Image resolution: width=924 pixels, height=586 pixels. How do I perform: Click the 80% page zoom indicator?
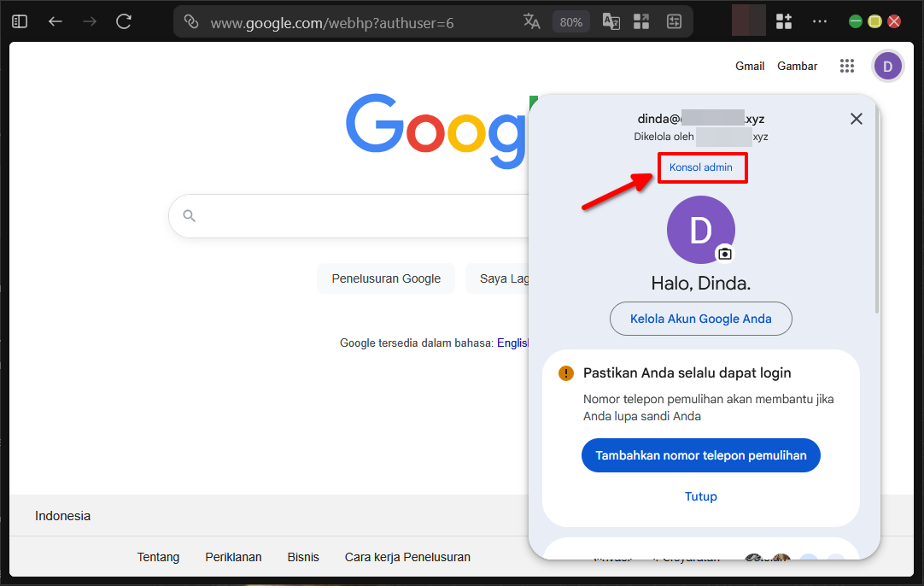570,21
